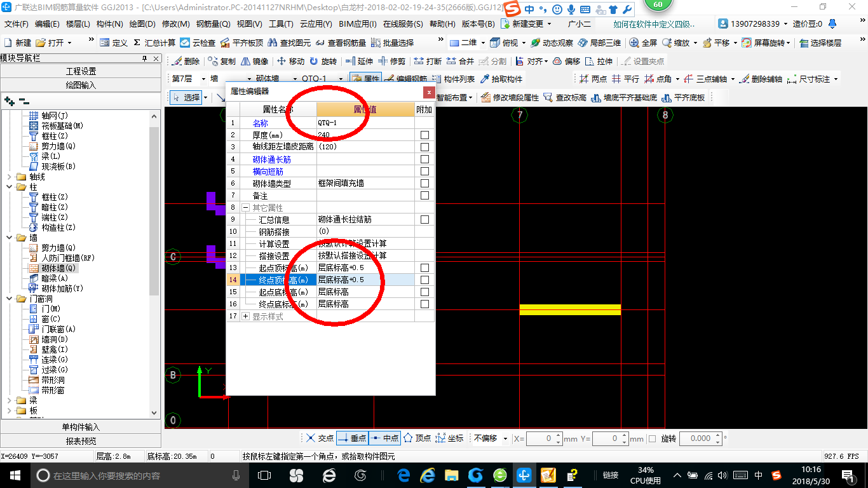The width and height of the screenshot is (868, 488).
Task: Expand the 轴线 tree folder
Action: coord(9,177)
